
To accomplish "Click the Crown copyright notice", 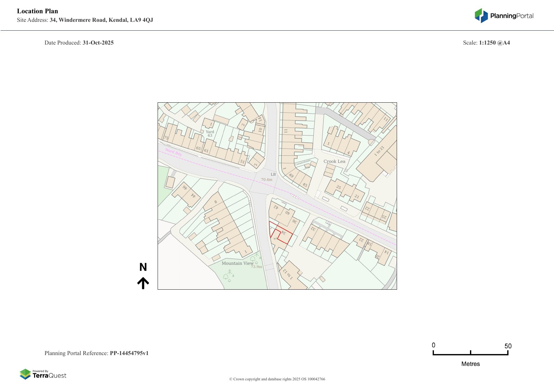I will pyautogui.click(x=277, y=379).
